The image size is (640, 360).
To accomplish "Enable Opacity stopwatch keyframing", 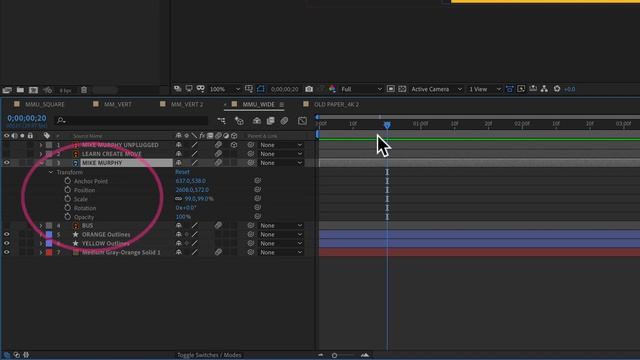I will tap(68, 217).
